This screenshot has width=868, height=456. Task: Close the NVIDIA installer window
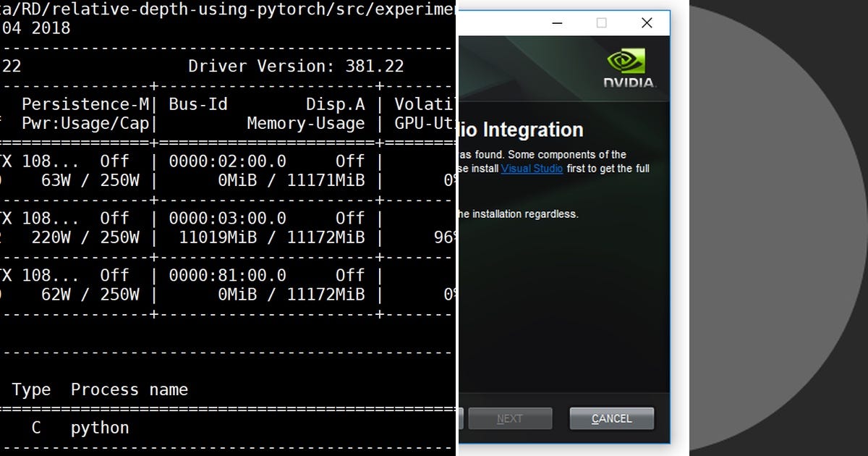click(647, 23)
